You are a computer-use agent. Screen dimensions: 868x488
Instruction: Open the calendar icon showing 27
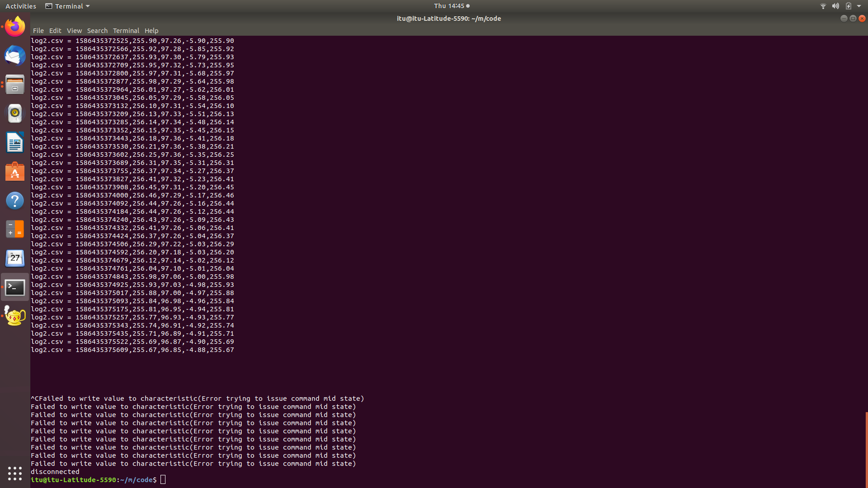pos(15,258)
